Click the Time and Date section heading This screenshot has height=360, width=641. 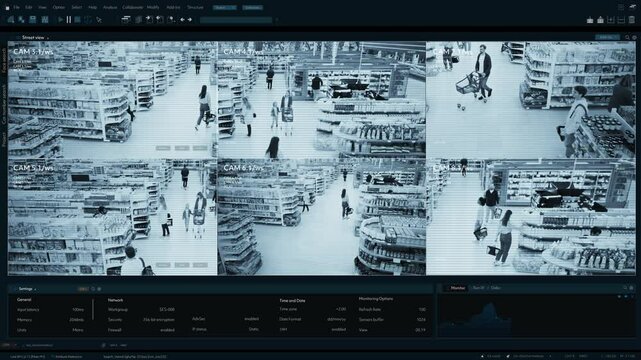pos(292,300)
